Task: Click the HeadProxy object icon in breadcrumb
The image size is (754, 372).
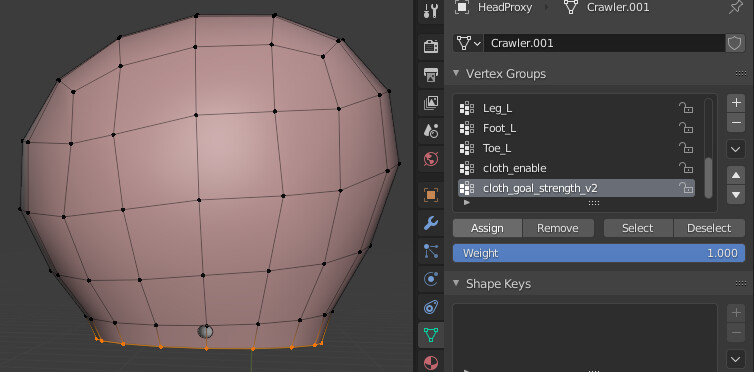Action: coord(462,7)
